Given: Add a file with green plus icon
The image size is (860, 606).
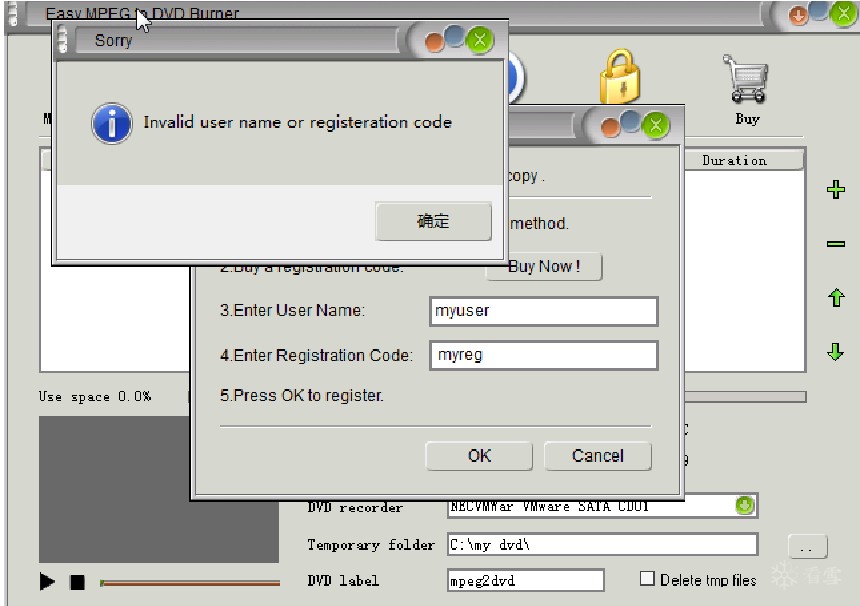Looking at the screenshot, I should [x=835, y=190].
